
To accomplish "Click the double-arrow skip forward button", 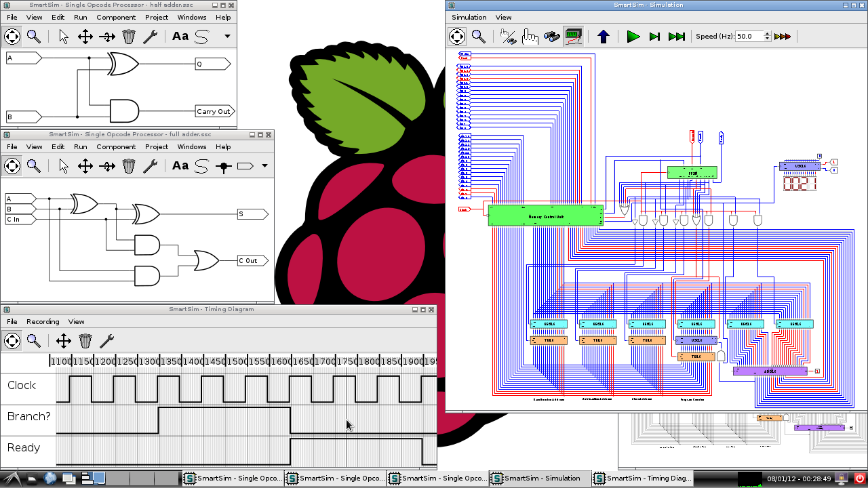I will click(677, 36).
